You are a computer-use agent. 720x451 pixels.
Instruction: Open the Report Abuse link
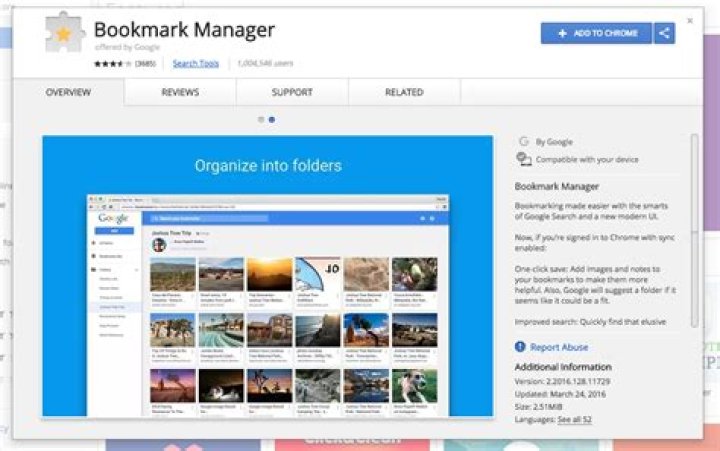(x=559, y=347)
